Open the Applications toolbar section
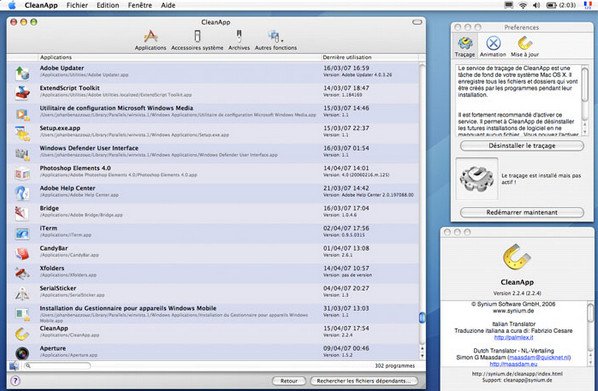The height and width of the screenshot is (391, 598). [150, 40]
